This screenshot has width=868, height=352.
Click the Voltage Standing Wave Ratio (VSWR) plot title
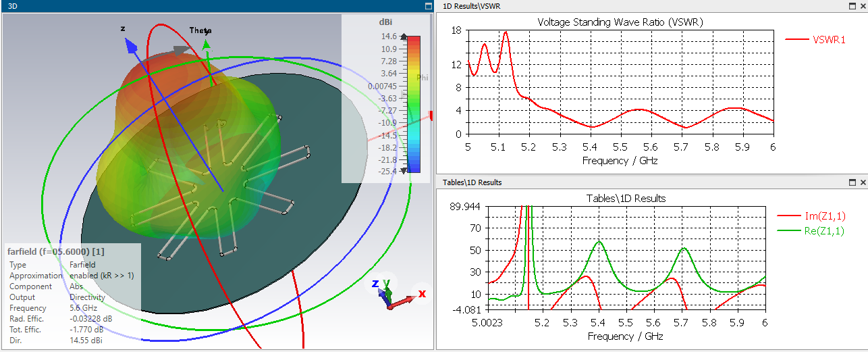click(620, 22)
